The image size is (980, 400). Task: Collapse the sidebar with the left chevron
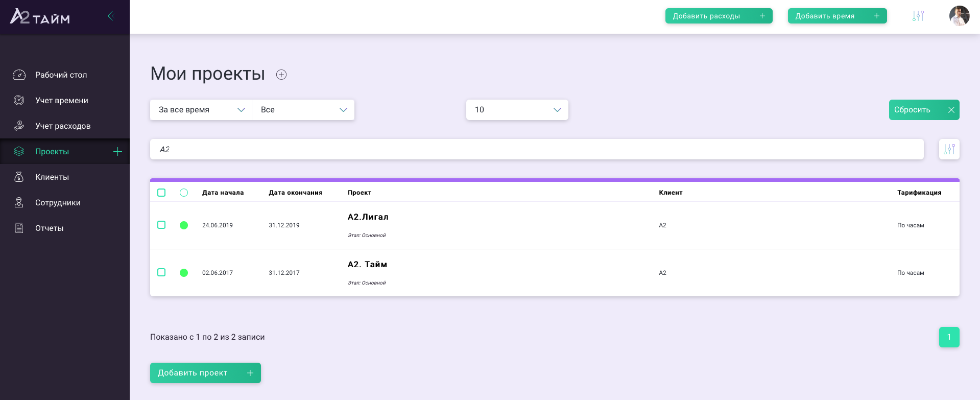[110, 16]
